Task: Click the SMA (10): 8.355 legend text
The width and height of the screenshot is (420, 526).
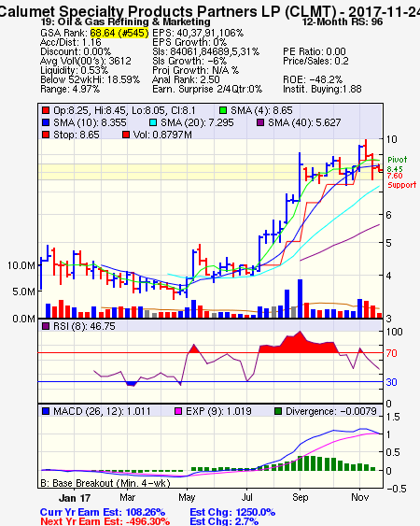Action: (90, 122)
